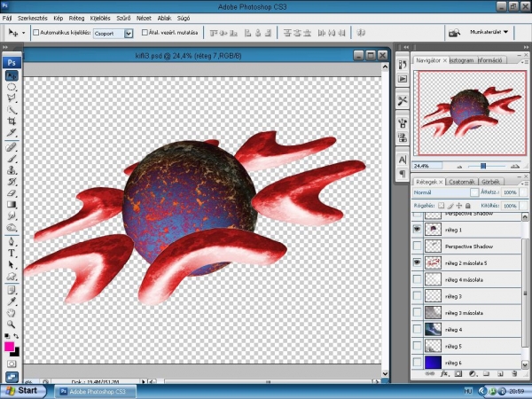Viewport: 532px width, 399px height.
Task: Open the Tool Presets dock icon
Action: [x=403, y=101]
